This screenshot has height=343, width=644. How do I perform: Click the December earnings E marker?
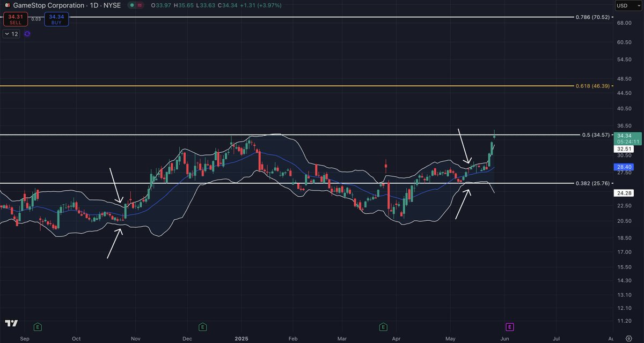pos(202,326)
